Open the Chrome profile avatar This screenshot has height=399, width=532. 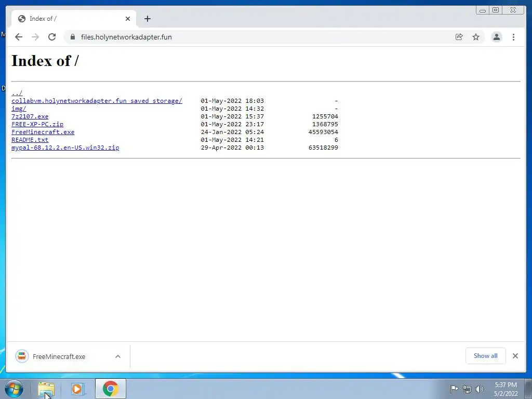(497, 37)
